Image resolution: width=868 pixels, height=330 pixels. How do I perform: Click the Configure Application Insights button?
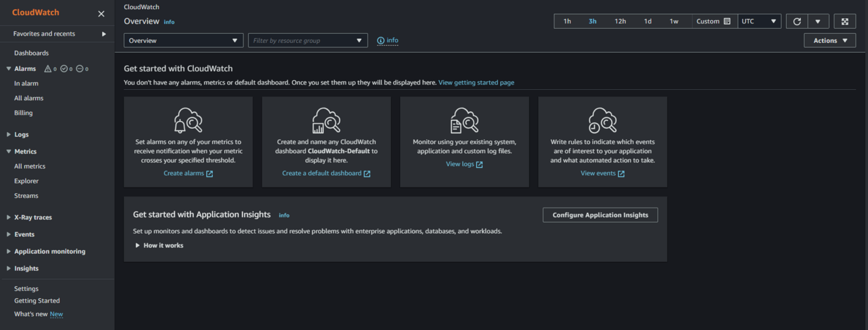coord(600,215)
